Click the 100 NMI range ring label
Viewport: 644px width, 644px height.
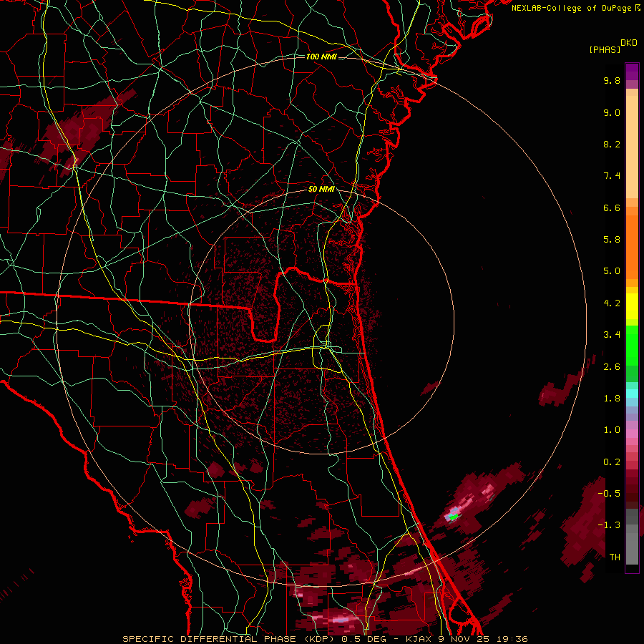[321, 57]
